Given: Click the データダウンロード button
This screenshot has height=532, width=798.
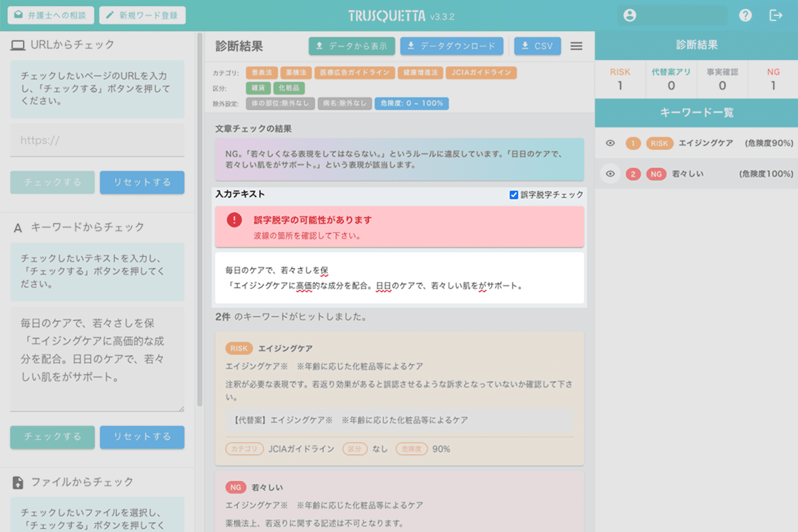Looking at the screenshot, I should [x=451, y=47].
